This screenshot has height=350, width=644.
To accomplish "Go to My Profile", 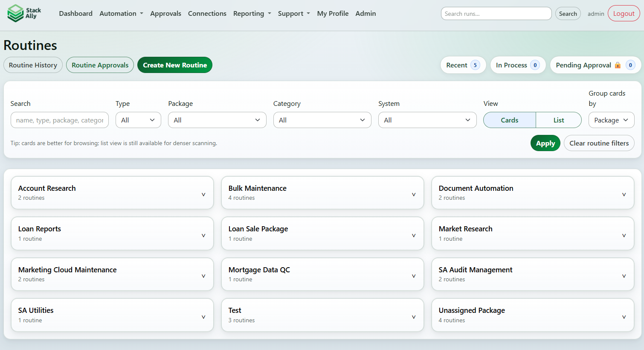I will pyautogui.click(x=333, y=13).
